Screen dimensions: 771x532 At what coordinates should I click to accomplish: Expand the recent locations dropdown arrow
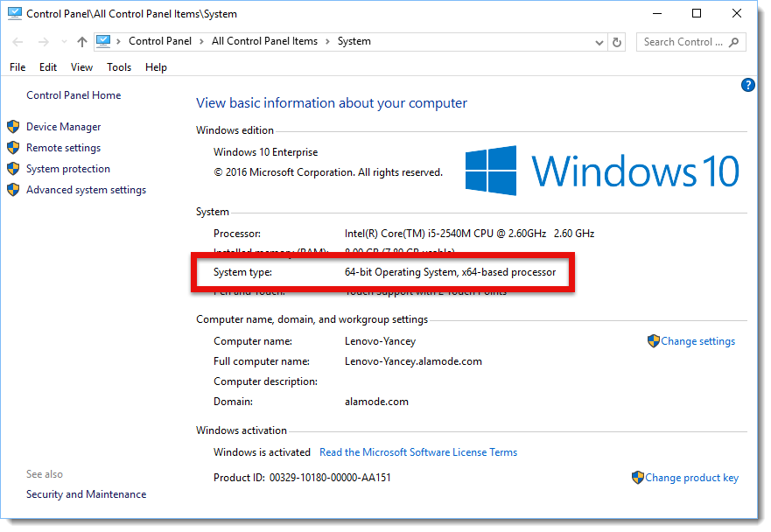click(64, 42)
